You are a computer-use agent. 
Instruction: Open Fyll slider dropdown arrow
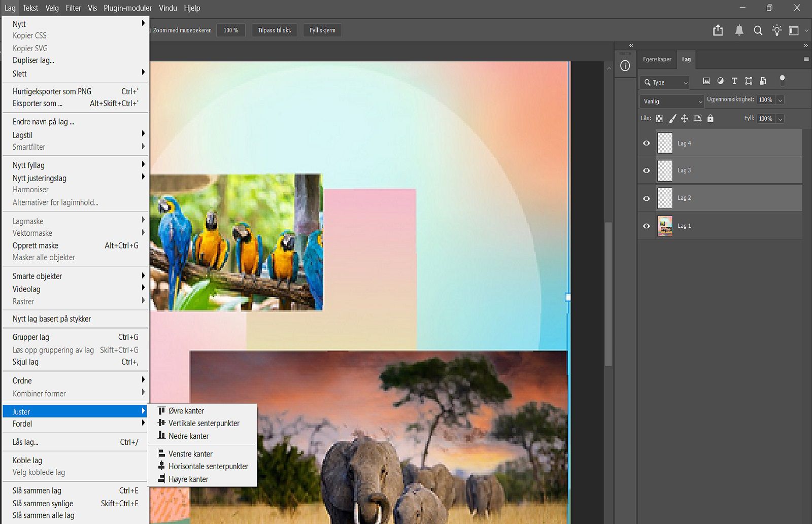(781, 119)
